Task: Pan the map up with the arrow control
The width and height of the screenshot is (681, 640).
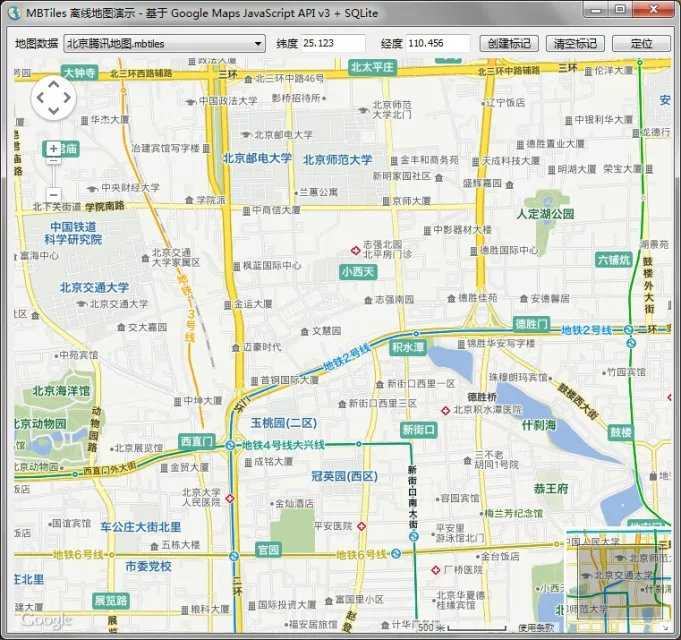Action: click(x=54, y=84)
